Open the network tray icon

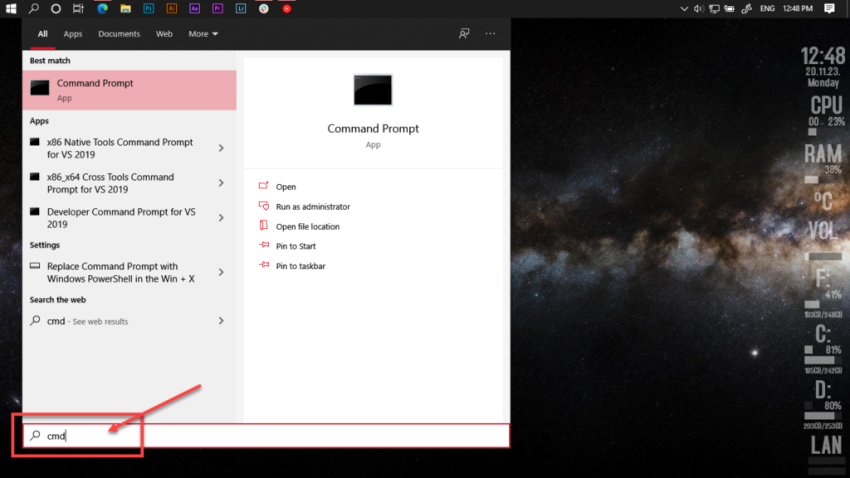tap(714, 9)
